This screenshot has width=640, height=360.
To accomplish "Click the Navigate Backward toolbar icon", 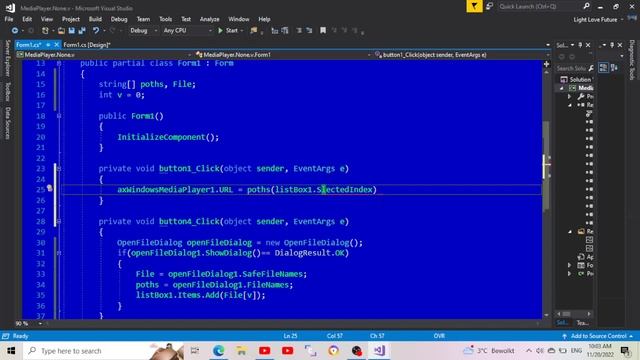I will (15, 31).
